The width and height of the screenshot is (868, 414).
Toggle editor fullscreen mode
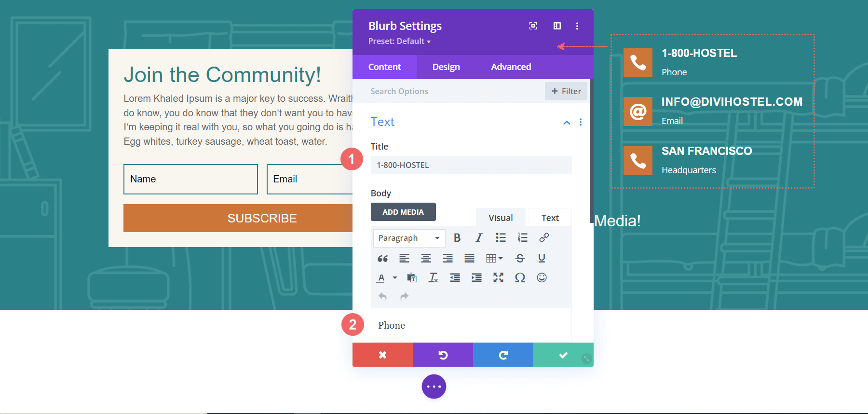(x=498, y=278)
